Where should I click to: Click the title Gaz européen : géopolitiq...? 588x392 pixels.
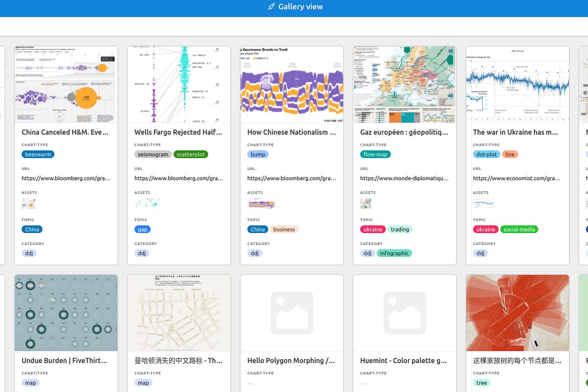pyautogui.click(x=404, y=132)
